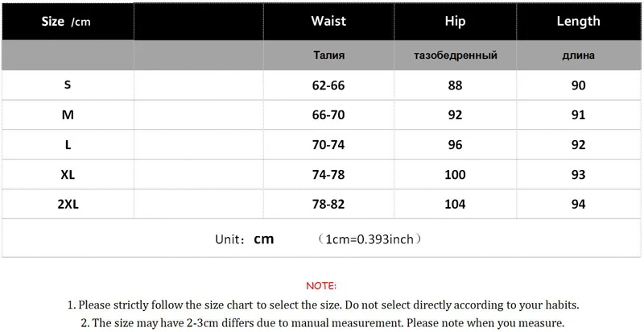Select the S size row label
Image resolution: width=644 pixels, height=332 pixels.
[68, 85]
